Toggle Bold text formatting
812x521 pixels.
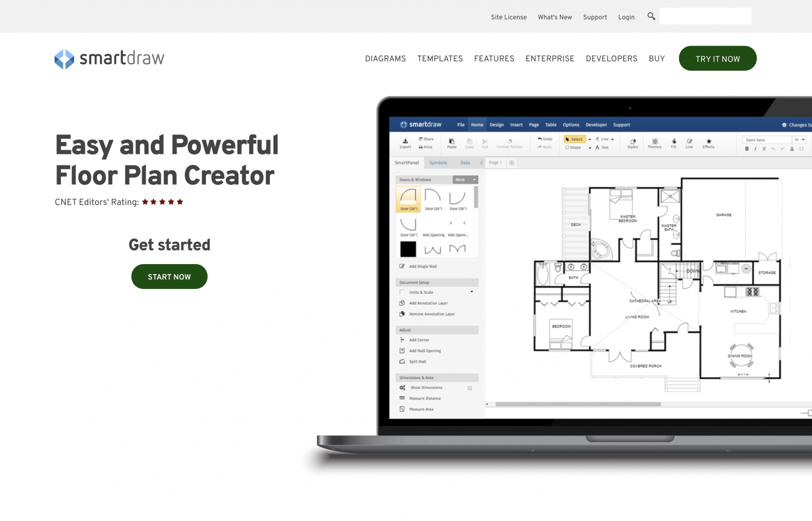tap(747, 149)
